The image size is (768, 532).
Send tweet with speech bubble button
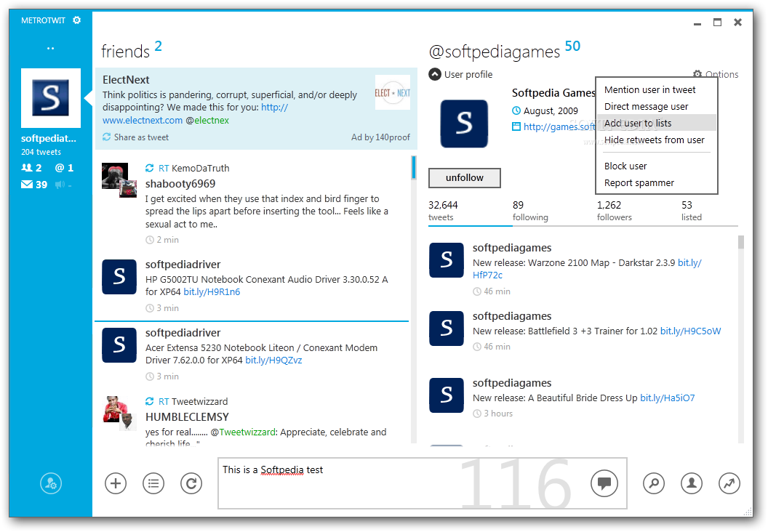604,483
